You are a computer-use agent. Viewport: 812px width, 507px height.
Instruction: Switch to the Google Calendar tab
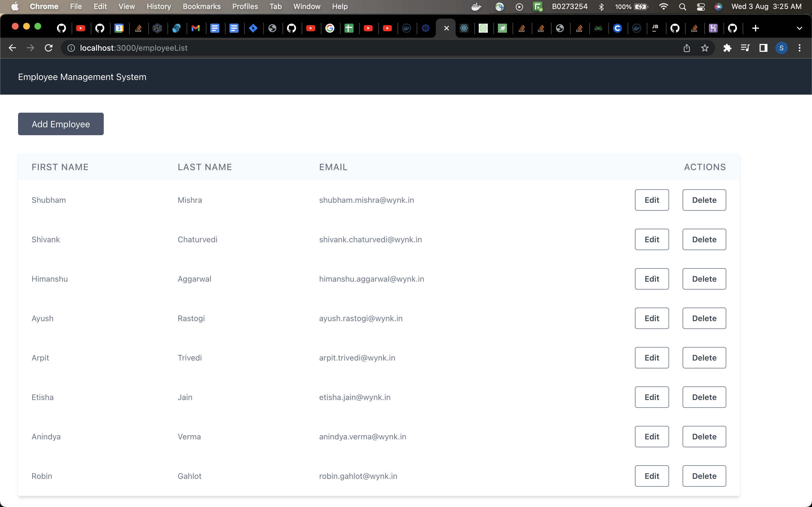tap(118, 28)
